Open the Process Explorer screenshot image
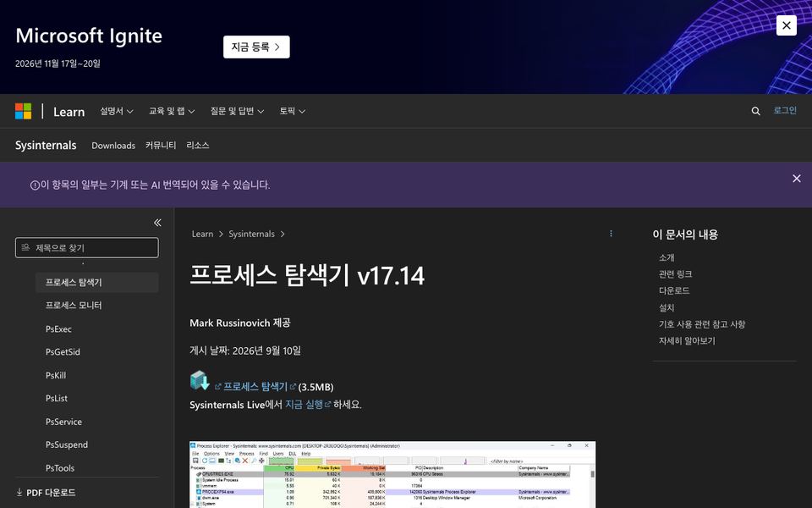This screenshot has height=508, width=812. [392, 474]
